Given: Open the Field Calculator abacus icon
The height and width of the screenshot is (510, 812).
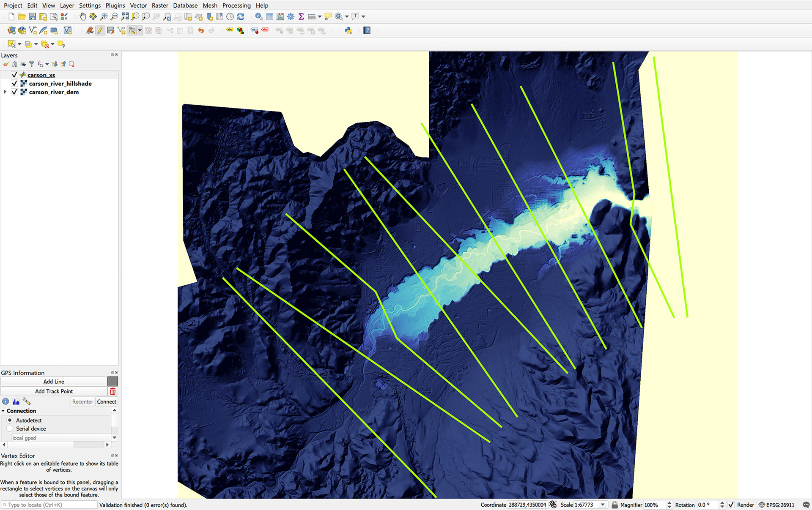Looking at the screenshot, I should 280,16.
